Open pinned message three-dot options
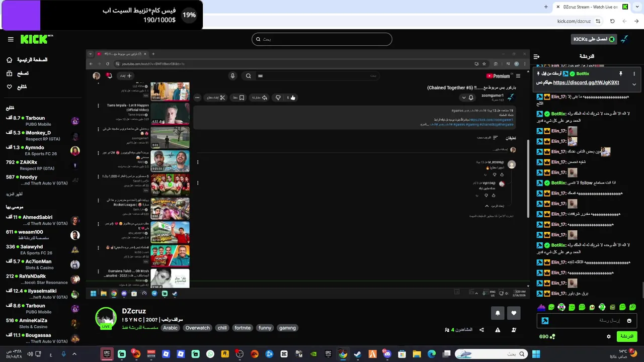This screenshot has height=362, width=644. point(634,74)
